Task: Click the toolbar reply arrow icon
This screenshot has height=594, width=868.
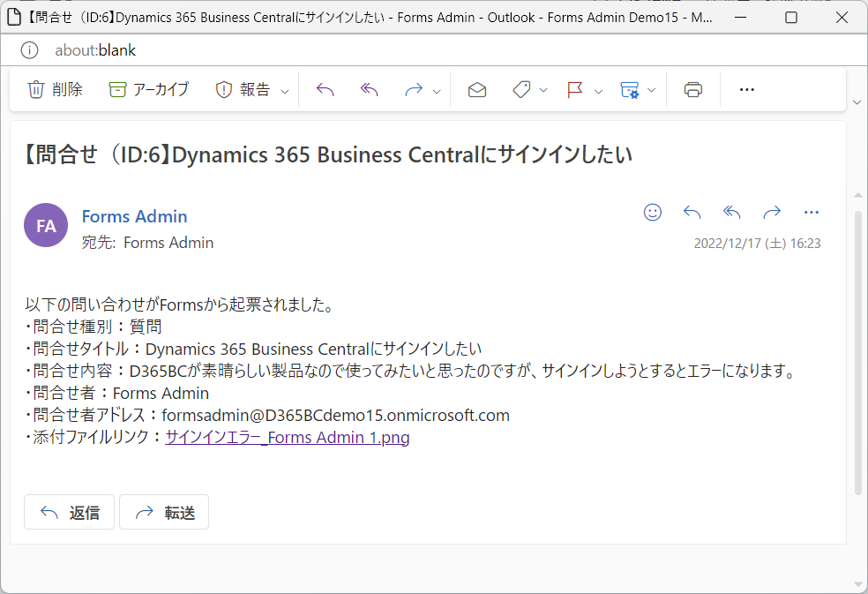Action: pos(325,89)
